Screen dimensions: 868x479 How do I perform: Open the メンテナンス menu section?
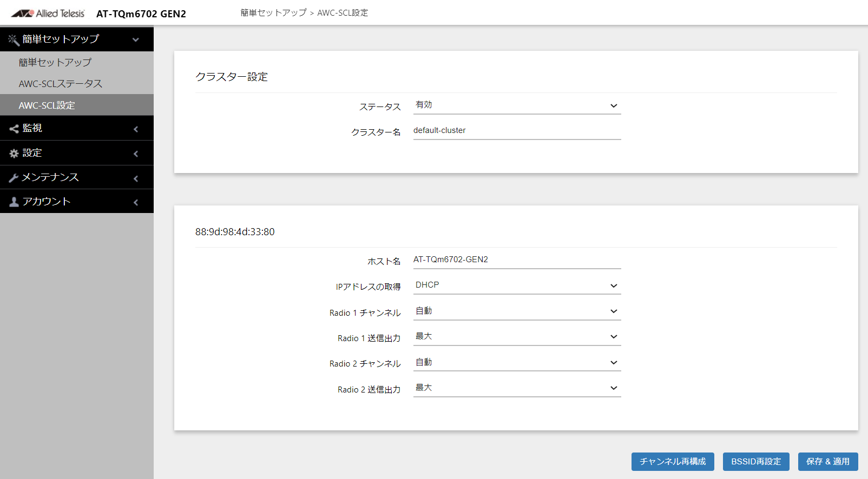click(77, 177)
